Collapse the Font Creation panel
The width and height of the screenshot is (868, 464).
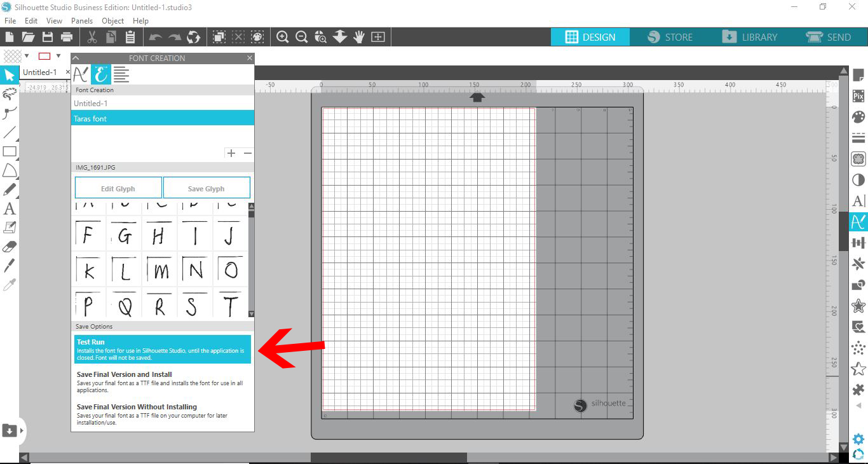tap(76, 58)
